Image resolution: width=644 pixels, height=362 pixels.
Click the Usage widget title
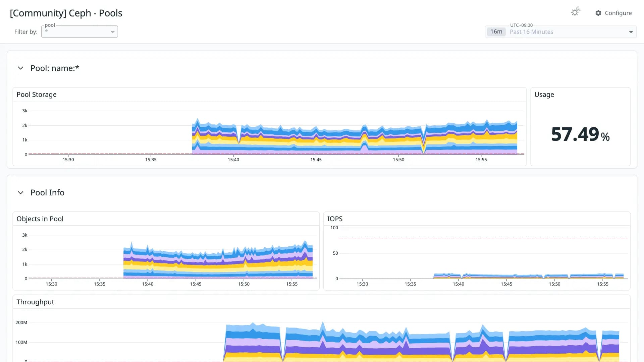tap(544, 95)
